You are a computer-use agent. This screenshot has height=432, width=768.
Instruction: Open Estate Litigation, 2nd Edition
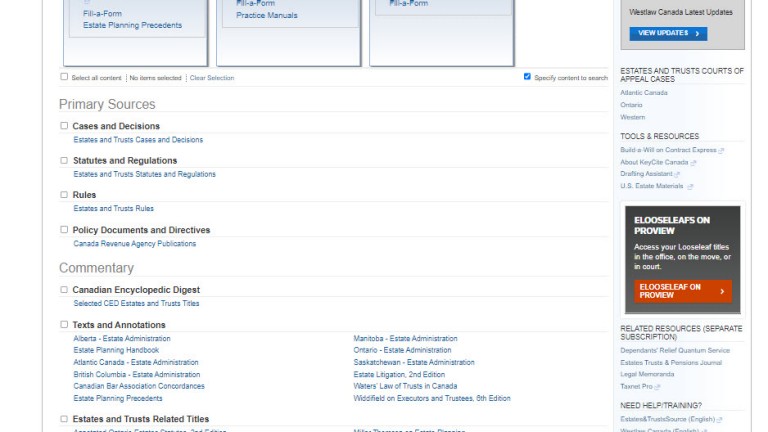tap(399, 374)
